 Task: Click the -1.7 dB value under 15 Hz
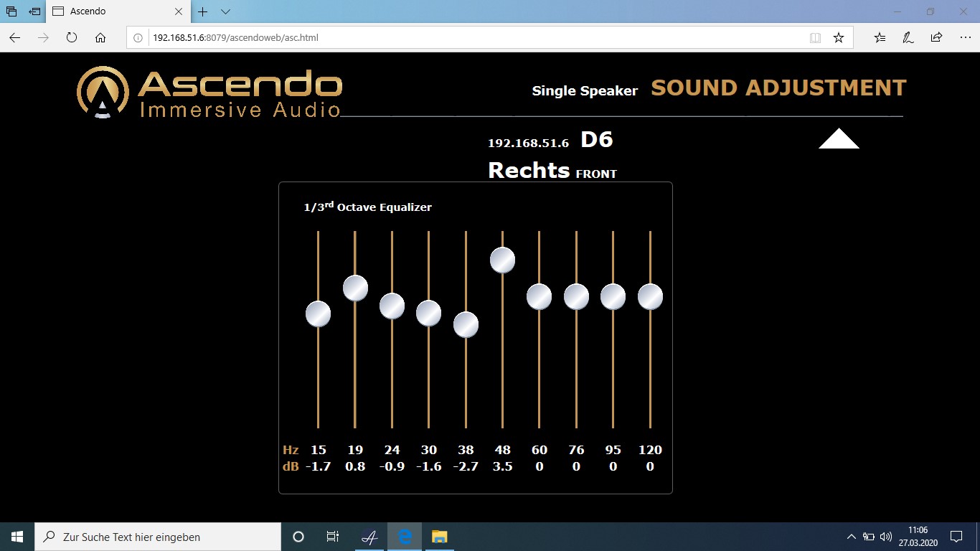pyautogui.click(x=318, y=466)
